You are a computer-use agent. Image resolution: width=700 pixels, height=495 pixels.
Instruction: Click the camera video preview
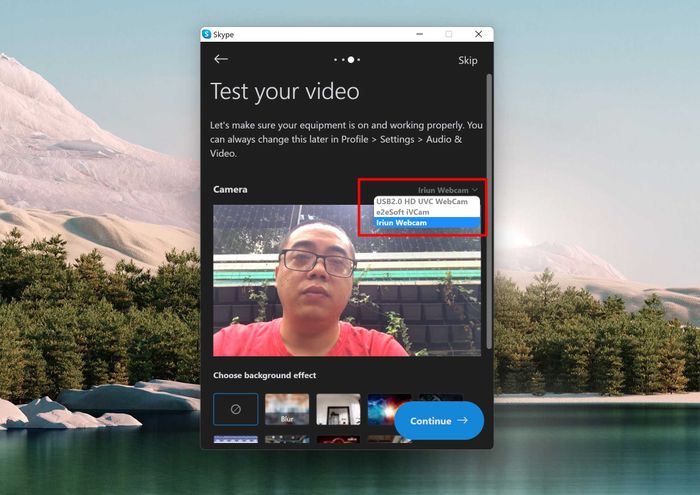tap(347, 280)
